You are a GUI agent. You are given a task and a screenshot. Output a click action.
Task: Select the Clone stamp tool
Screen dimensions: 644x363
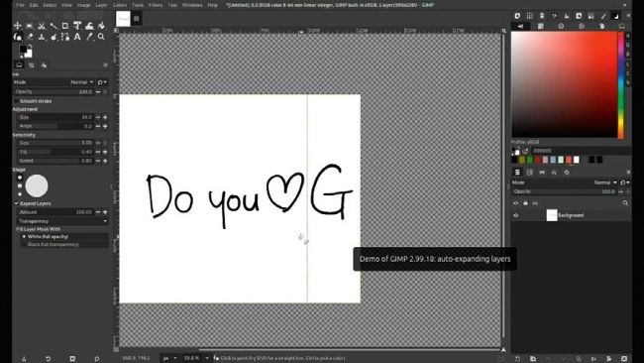pyautogui.click(x=42, y=37)
